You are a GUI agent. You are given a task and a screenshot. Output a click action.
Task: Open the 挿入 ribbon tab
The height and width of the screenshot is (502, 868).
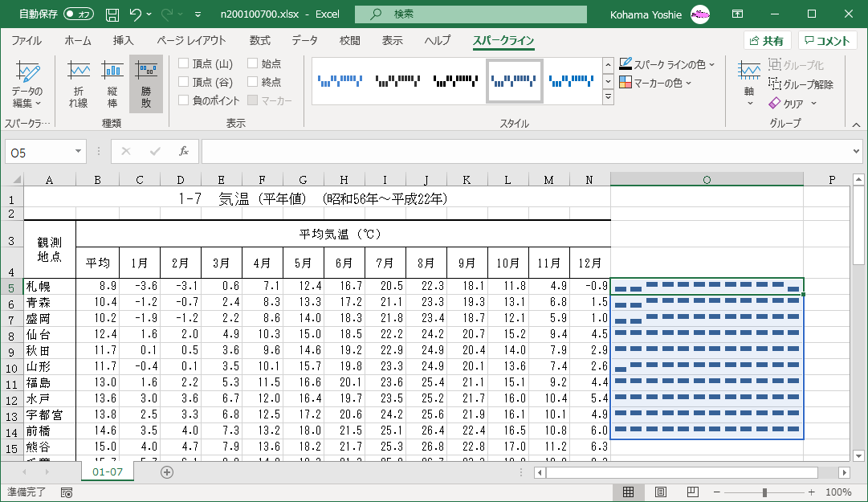(123, 41)
